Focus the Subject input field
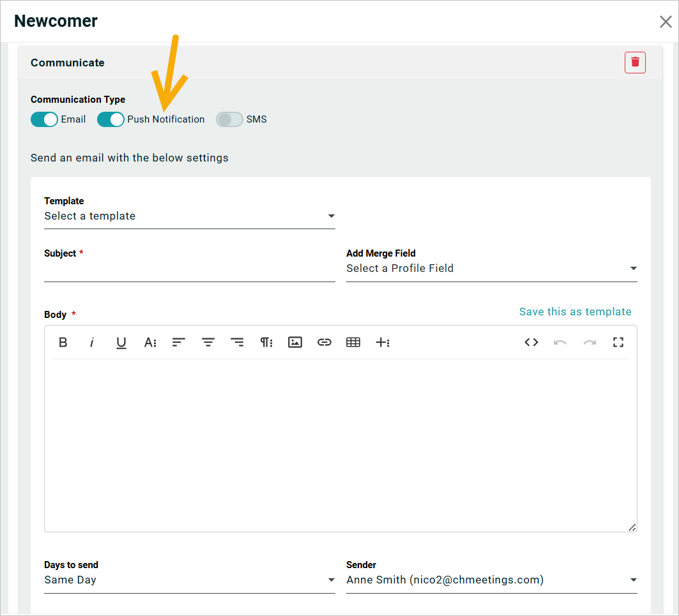The height and width of the screenshot is (616, 679). 190,271
